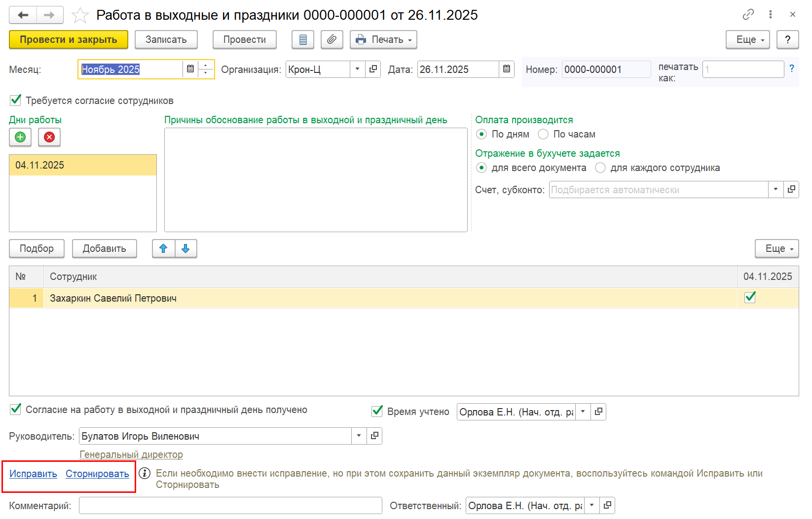The image size is (812, 519).
Task: Move employee row down with arrow
Action: click(185, 248)
